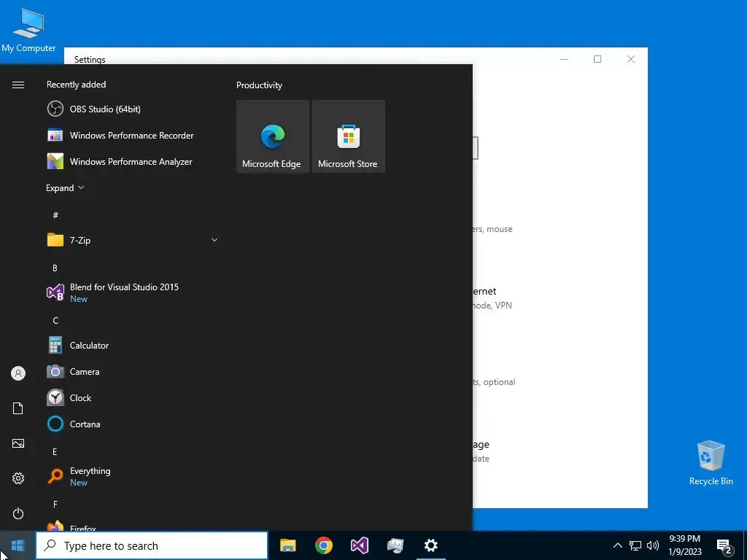The image size is (747, 560).
Task: Open the Power options in Start
Action: [x=18, y=513]
